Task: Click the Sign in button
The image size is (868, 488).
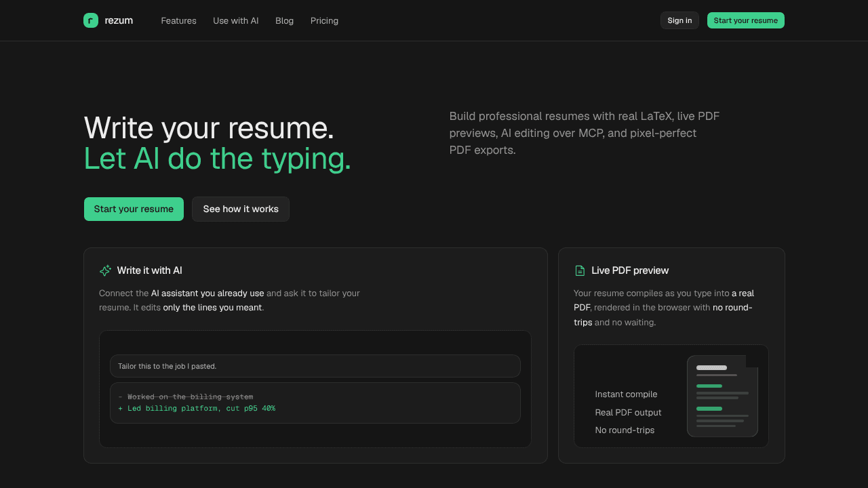Action: pos(679,20)
